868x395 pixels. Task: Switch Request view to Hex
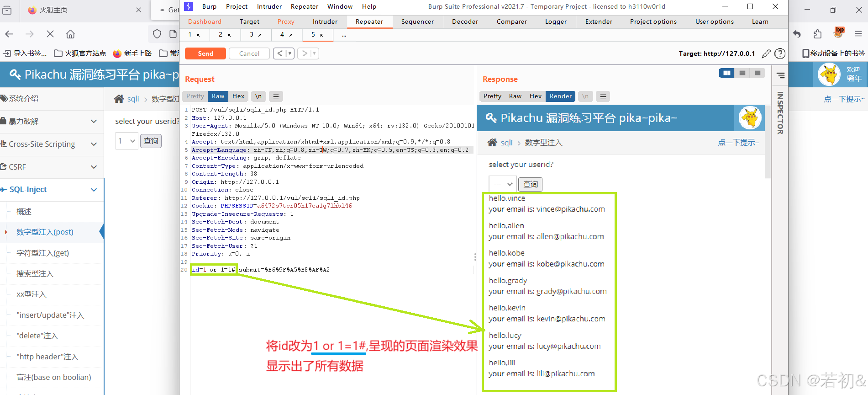[238, 96]
